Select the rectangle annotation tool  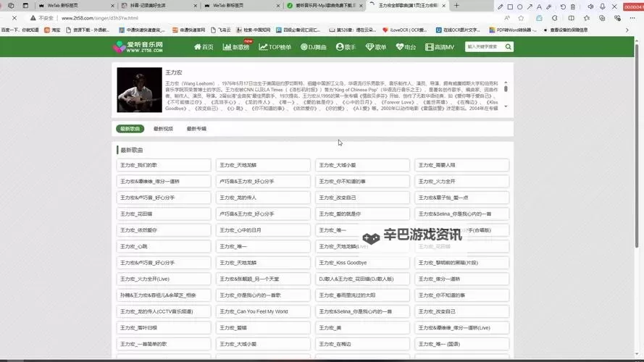pyautogui.click(x=510, y=7)
